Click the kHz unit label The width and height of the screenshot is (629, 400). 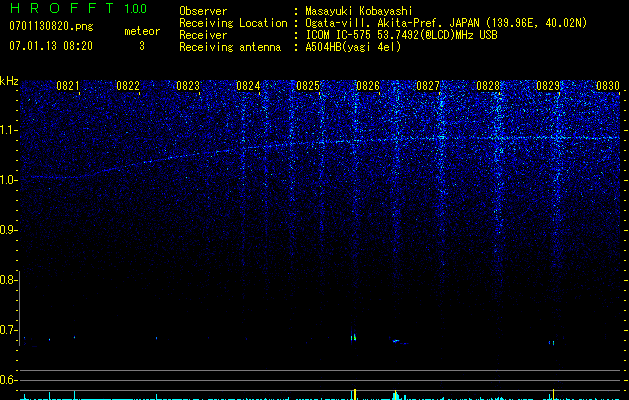point(10,80)
